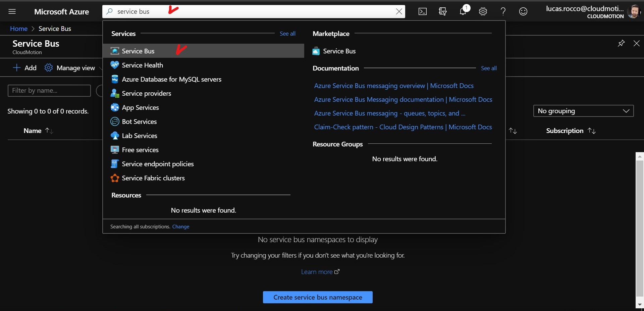
Task: Click the MySQL database icon
Action: [115, 79]
